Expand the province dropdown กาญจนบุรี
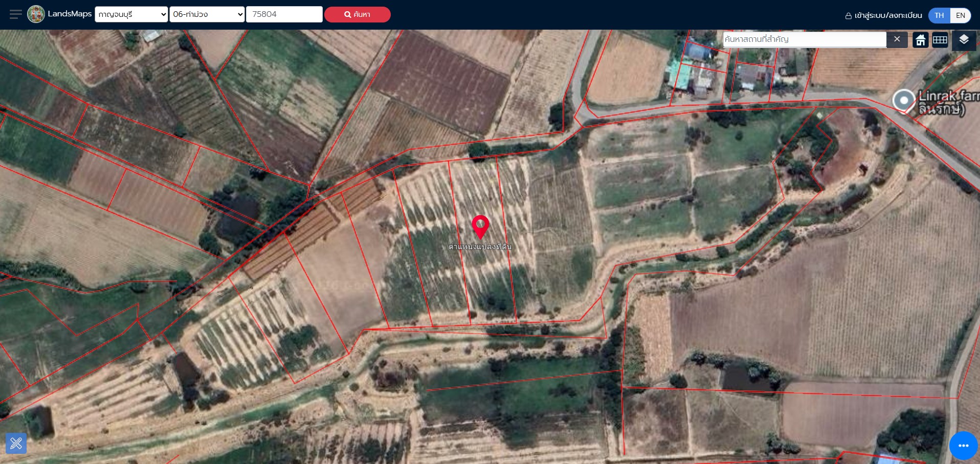Image resolution: width=980 pixels, height=464 pixels. click(x=131, y=14)
